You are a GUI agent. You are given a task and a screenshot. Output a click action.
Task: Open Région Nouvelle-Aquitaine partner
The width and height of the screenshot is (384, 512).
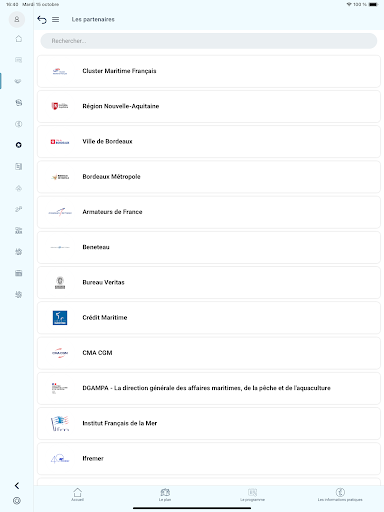(209, 106)
